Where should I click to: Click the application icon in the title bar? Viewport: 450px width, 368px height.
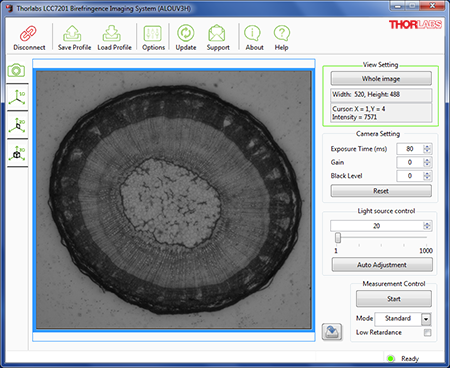click(x=10, y=8)
